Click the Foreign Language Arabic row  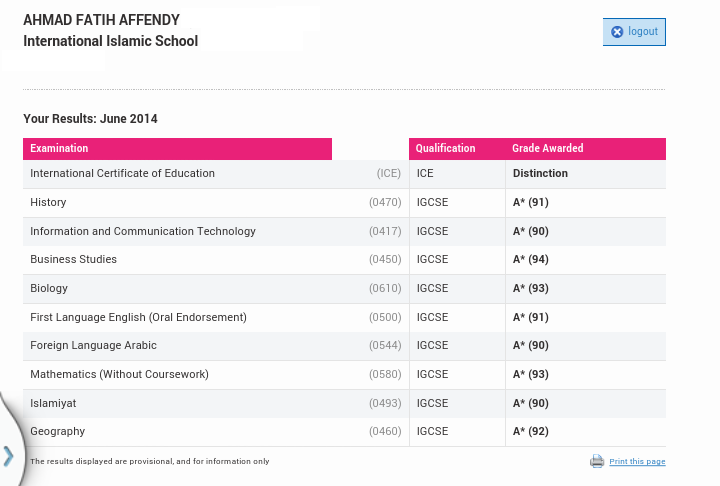pyautogui.click(x=93, y=345)
